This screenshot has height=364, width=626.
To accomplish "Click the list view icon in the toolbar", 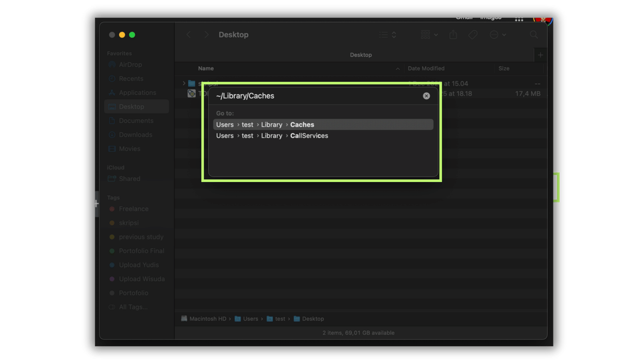I will 384,34.
